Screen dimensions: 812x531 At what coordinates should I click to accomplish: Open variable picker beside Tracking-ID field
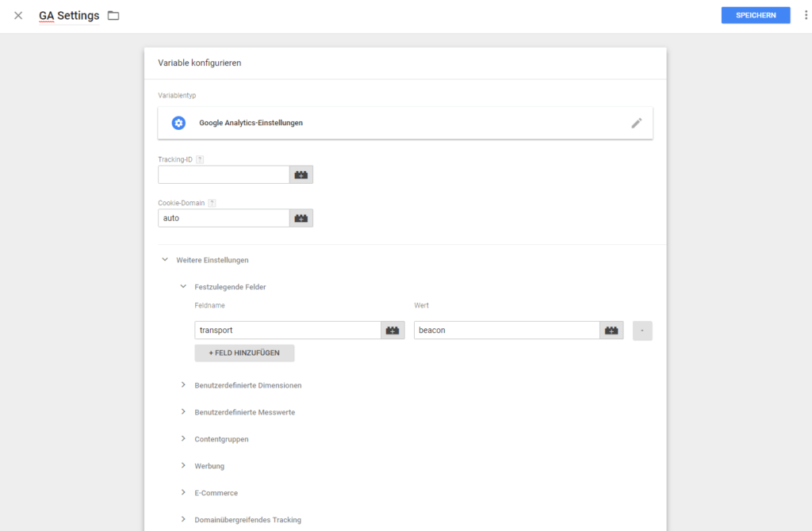301,174
